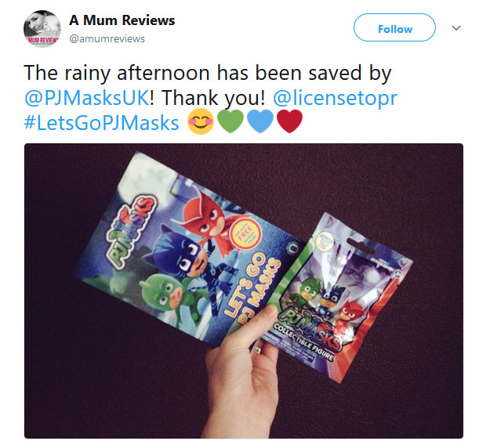486x448 pixels.
Task: Open the #LetsGoPJMasks hashtag
Action: (102, 123)
